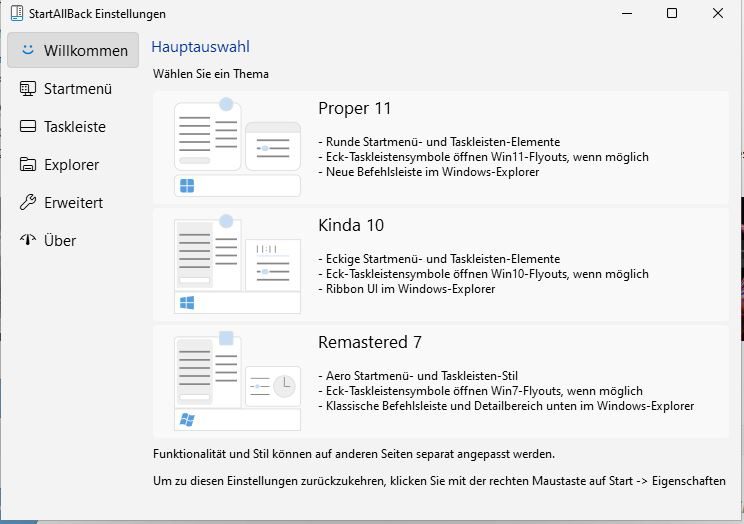Click the Erweitert wrench icon

(x=28, y=202)
